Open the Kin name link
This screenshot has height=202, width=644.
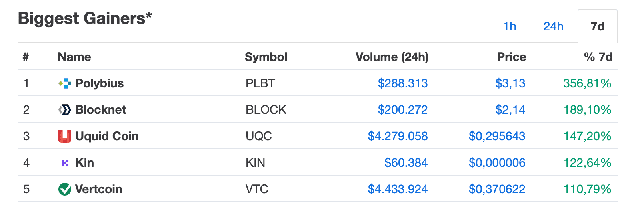(x=84, y=163)
